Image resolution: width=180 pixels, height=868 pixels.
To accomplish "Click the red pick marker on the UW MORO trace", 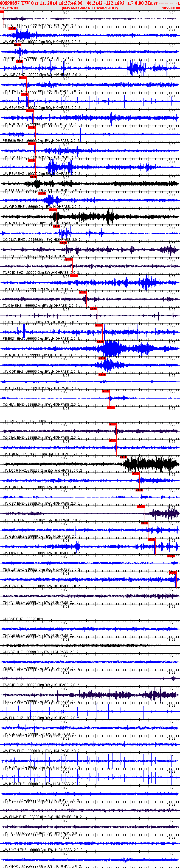I will pos(100,341).
